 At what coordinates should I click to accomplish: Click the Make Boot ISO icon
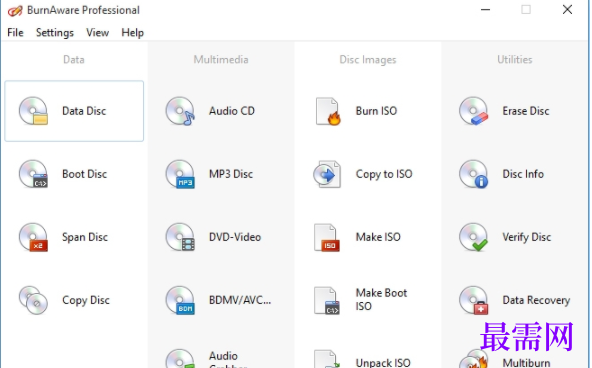327,300
